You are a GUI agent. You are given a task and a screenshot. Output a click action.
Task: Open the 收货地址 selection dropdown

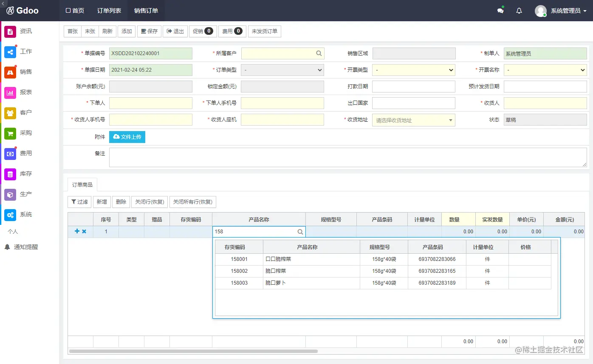[414, 120]
